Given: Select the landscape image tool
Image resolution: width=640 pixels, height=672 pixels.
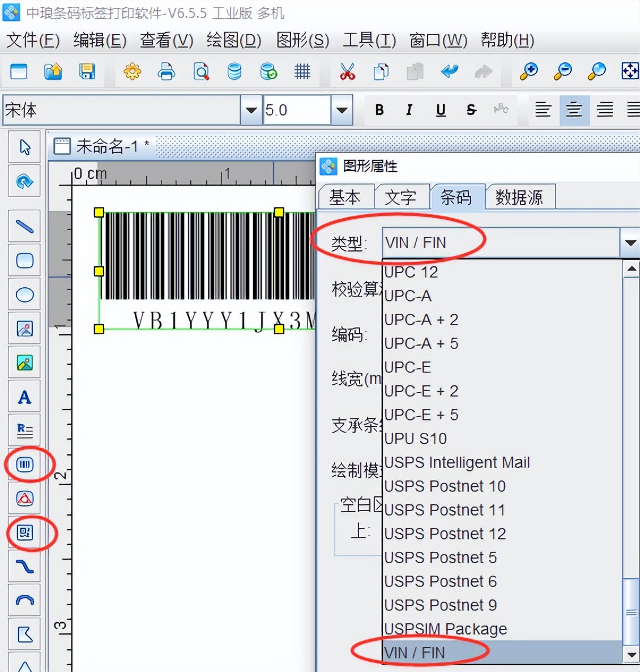Looking at the screenshot, I should click(x=24, y=363).
